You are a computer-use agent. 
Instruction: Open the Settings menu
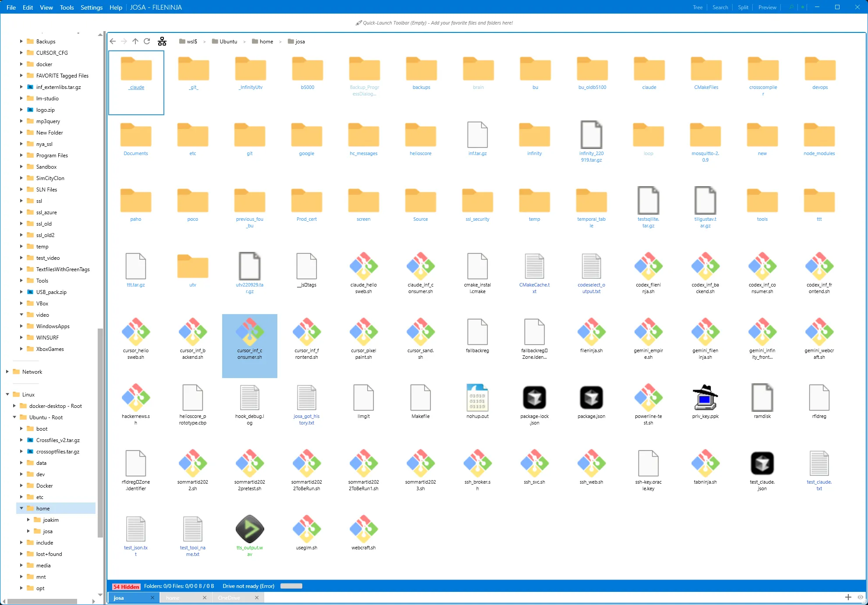[x=91, y=7]
